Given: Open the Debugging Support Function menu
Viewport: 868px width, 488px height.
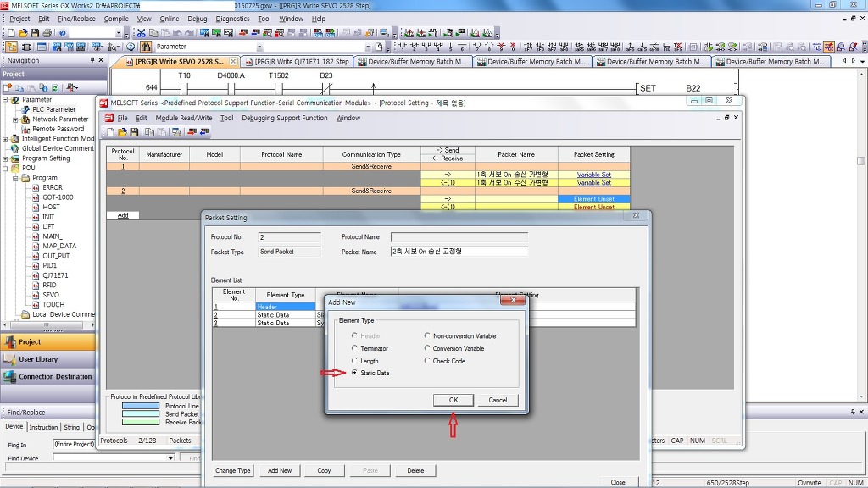Looking at the screenshot, I should (x=284, y=118).
